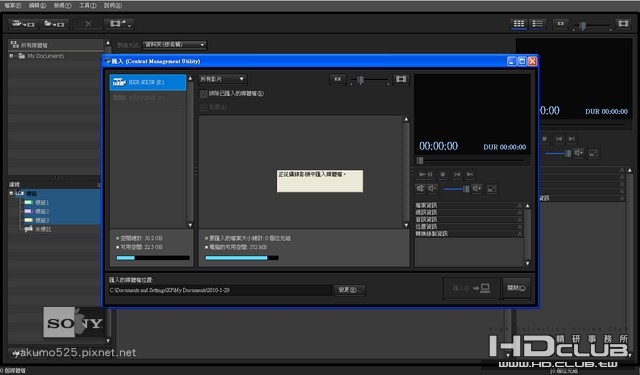Screen dimensions: 640x375
Task: Click the export clip toolbar icon with arrow
Action: point(119,24)
